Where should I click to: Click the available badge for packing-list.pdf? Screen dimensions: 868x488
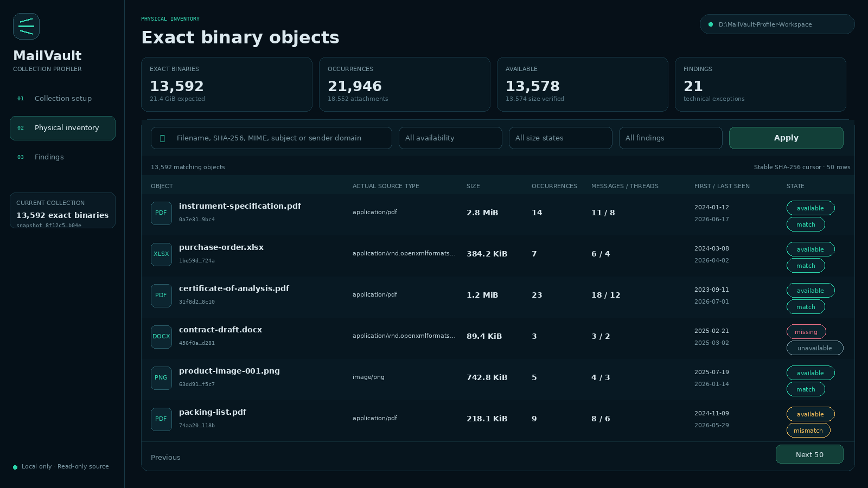coord(810,414)
